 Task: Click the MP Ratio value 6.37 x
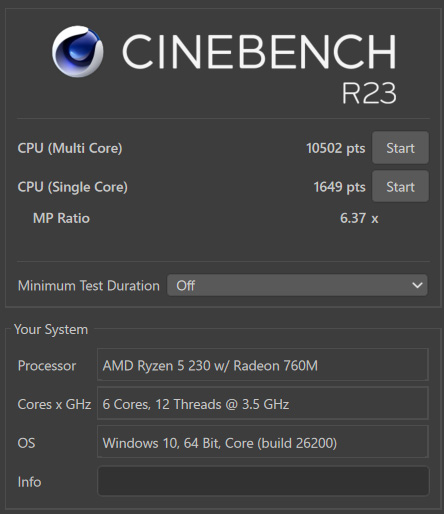point(359,218)
